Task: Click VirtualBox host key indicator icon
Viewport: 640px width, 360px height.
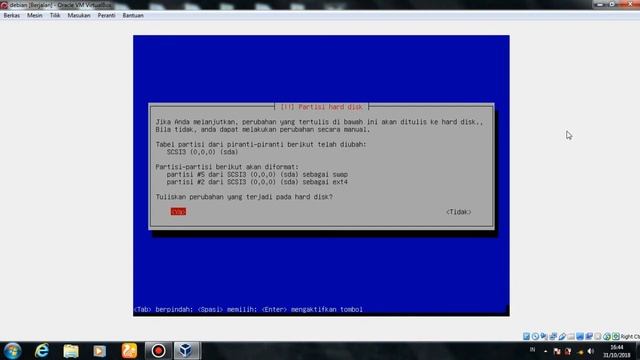Action: coord(616,336)
